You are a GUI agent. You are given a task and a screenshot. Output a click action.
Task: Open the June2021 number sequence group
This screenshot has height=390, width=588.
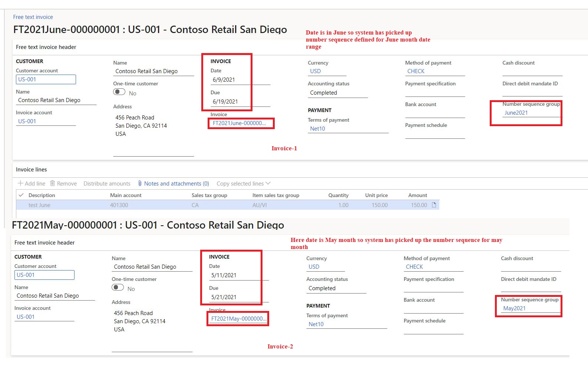pos(516,113)
